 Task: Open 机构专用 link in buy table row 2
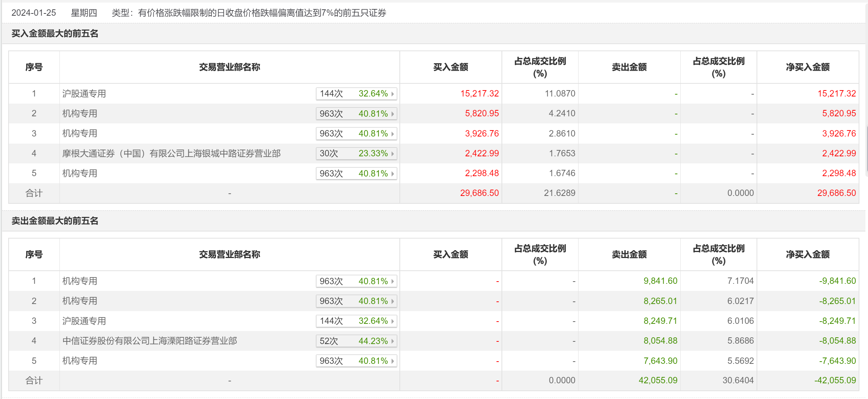[x=80, y=113]
